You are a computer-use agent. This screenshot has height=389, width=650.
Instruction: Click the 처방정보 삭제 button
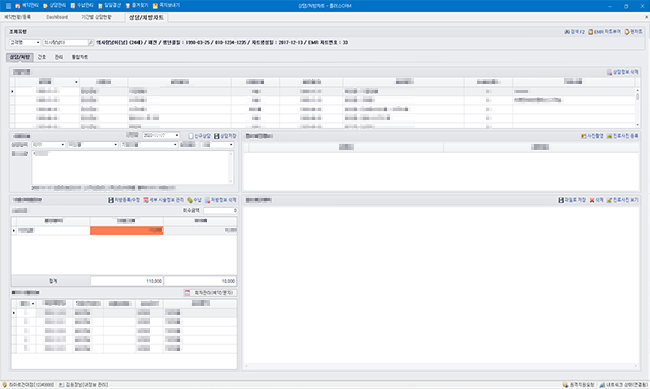pyautogui.click(x=221, y=200)
